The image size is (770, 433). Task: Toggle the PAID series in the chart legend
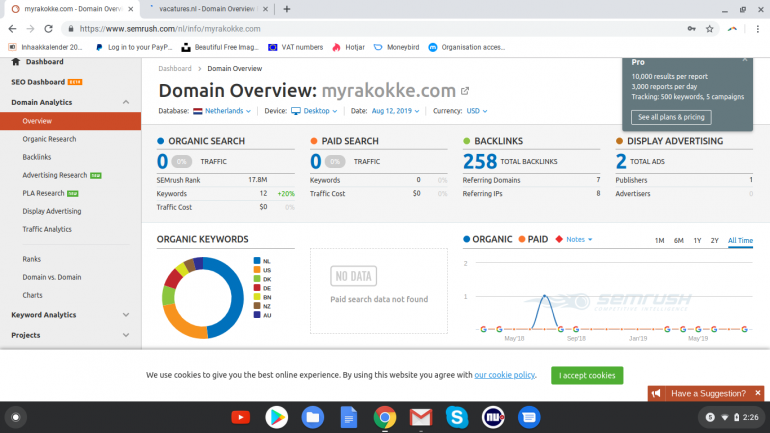click(533, 239)
